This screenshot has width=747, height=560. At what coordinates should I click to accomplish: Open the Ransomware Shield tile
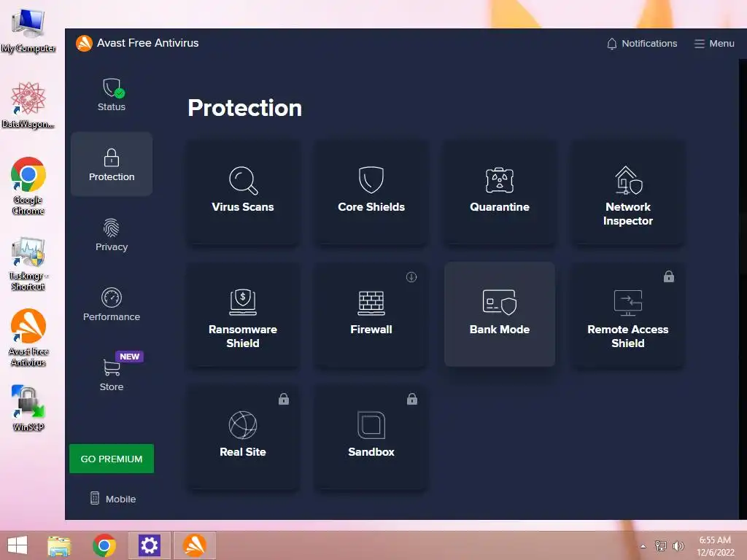(x=242, y=314)
